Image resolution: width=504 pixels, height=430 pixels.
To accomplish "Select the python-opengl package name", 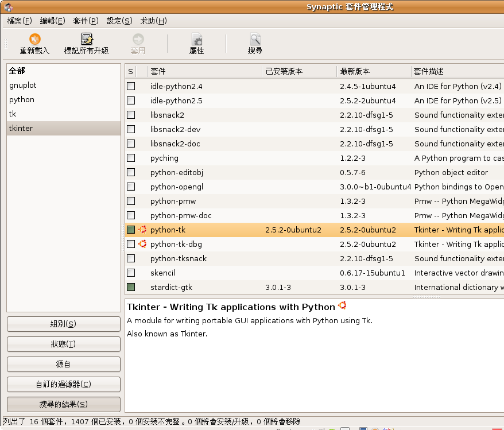I will click(177, 187).
